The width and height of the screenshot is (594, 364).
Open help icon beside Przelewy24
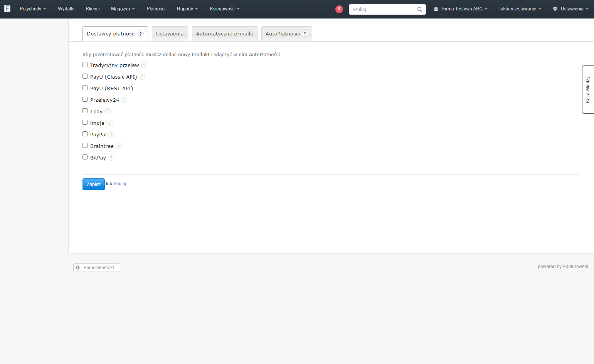(x=124, y=100)
